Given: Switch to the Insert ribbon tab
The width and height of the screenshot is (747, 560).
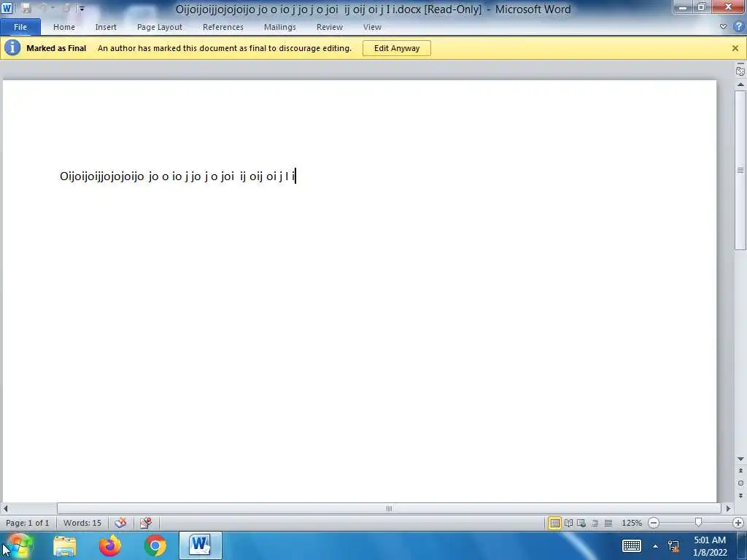Looking at the screenshot, I should (106, 27).
